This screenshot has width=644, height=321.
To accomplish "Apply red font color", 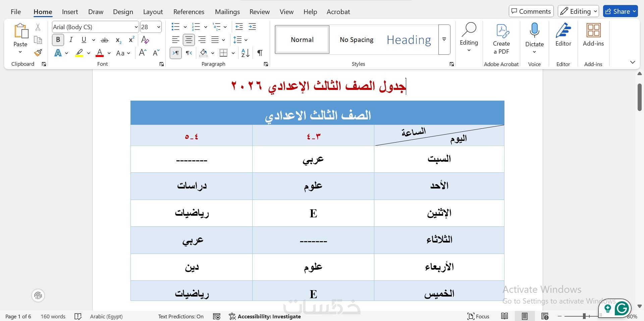I will pos(100,53).
